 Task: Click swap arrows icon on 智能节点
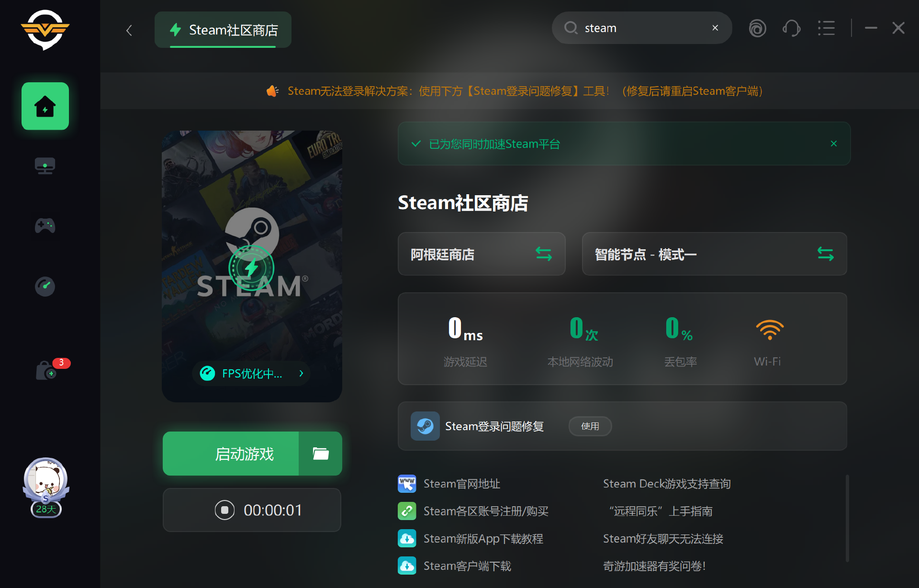(x=825, y=254)
